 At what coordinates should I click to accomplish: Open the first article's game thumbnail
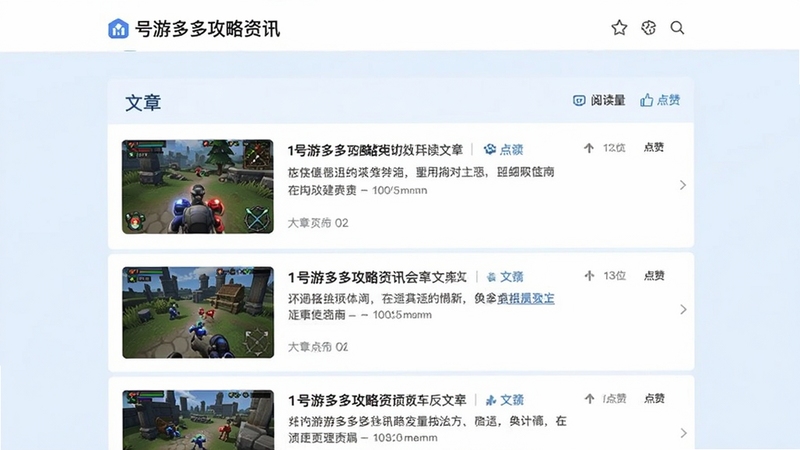click(197, 186)
